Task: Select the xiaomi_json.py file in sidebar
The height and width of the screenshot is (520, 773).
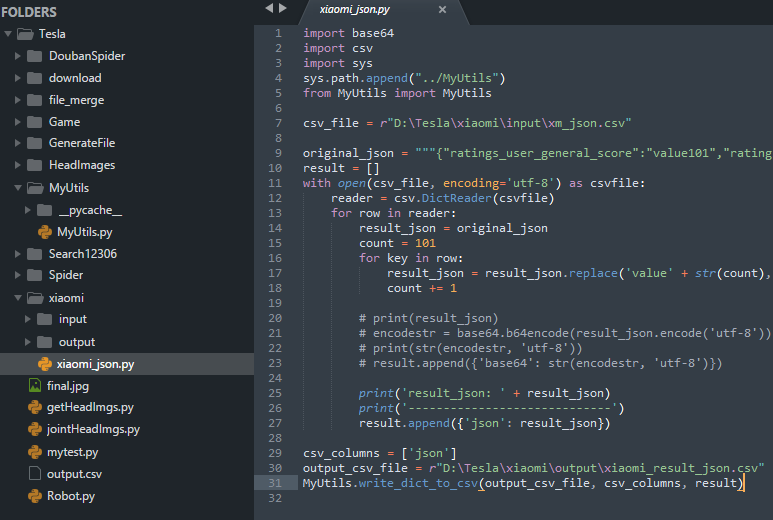Action: coord(95,364)
